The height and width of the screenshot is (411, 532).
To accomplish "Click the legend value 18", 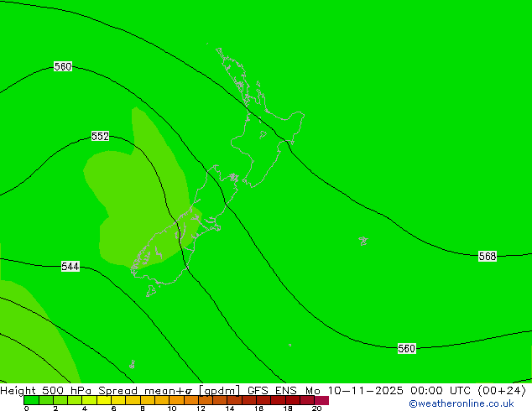I will pyautogui.click(x=288, y=408).
